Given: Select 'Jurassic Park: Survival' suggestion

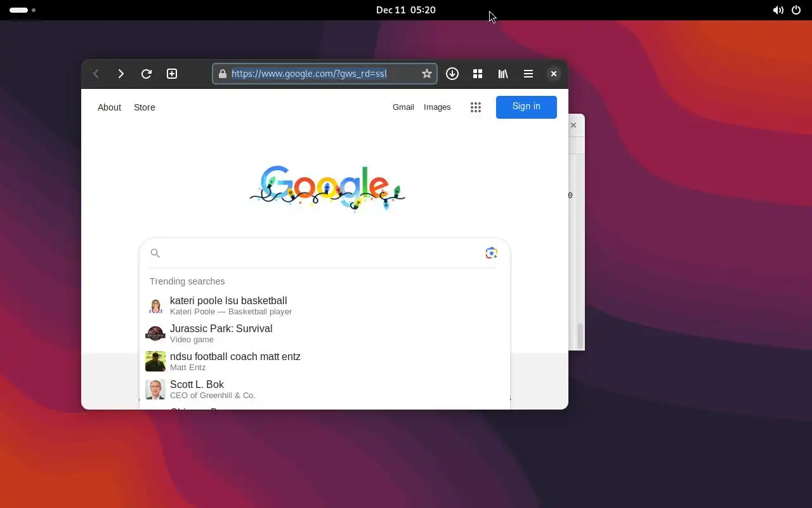Looking at the screenshot, I should click(x=325, y=333).
